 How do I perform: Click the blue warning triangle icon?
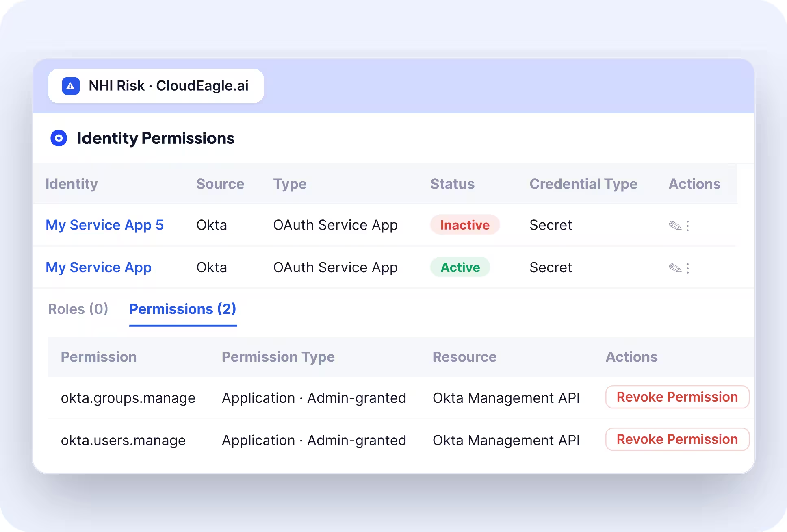tap(71, 86)
